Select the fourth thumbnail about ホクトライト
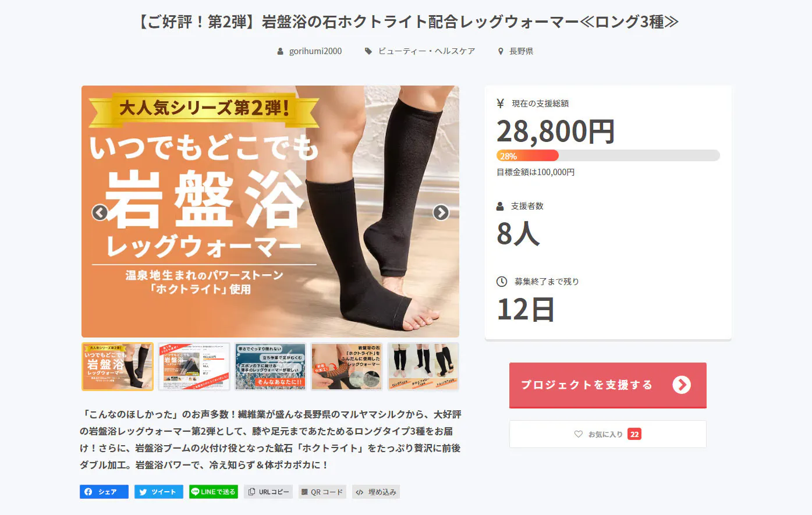The width and height of the screenshot is (812, 515). 346,366
